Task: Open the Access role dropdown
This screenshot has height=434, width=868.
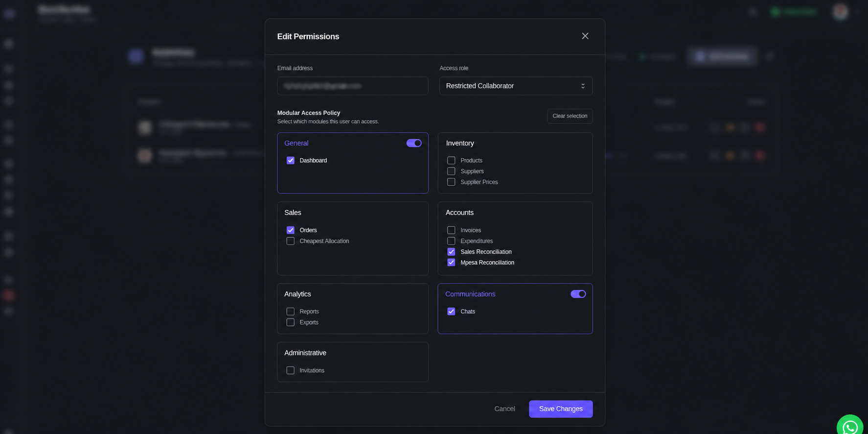Action: [516, 86]
